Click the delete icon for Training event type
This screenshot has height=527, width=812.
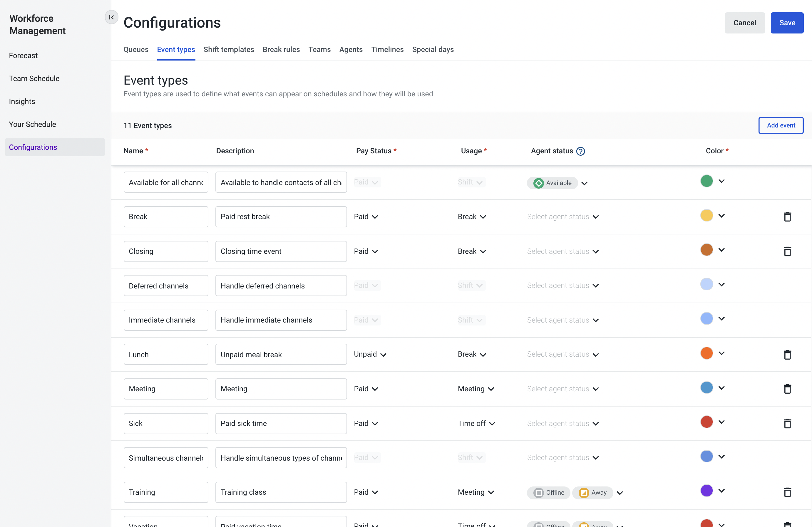tap(788, 492)
